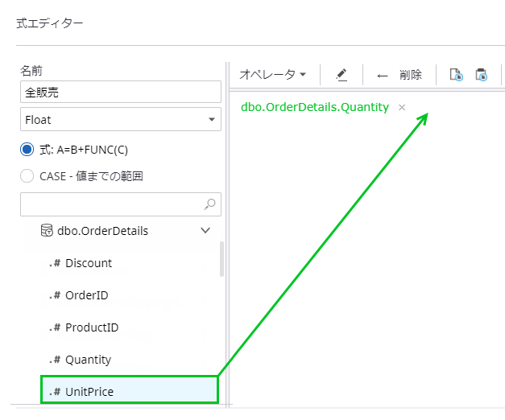Image resolution: width=505 pixels, height=420 pixels.
Task: Open the Float data type dropdown
Action: (120, 120)
